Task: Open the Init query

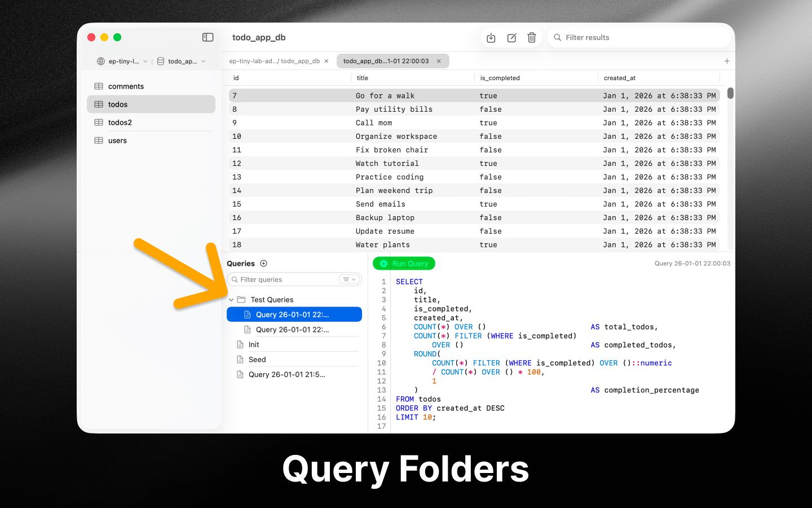Action: [253, 344]
